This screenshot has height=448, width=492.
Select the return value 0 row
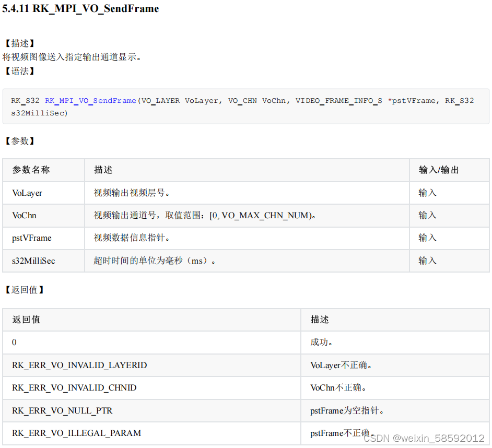click(14, 342)
